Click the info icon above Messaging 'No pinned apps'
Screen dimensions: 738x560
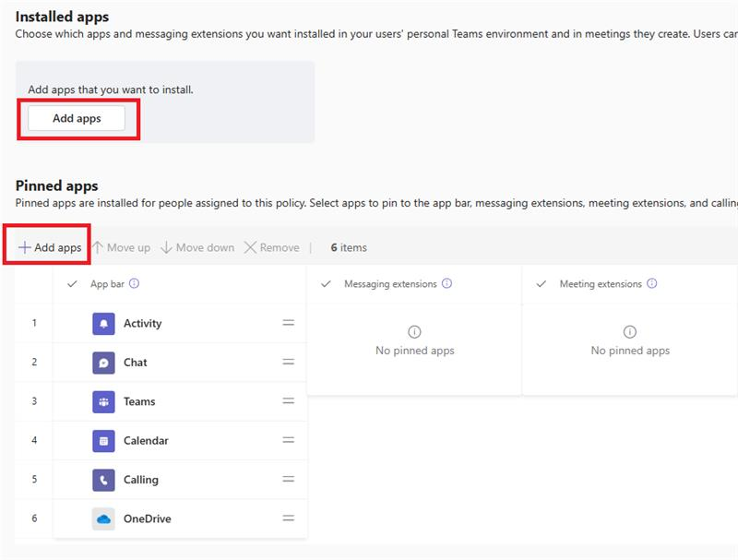tap(414, 332)
